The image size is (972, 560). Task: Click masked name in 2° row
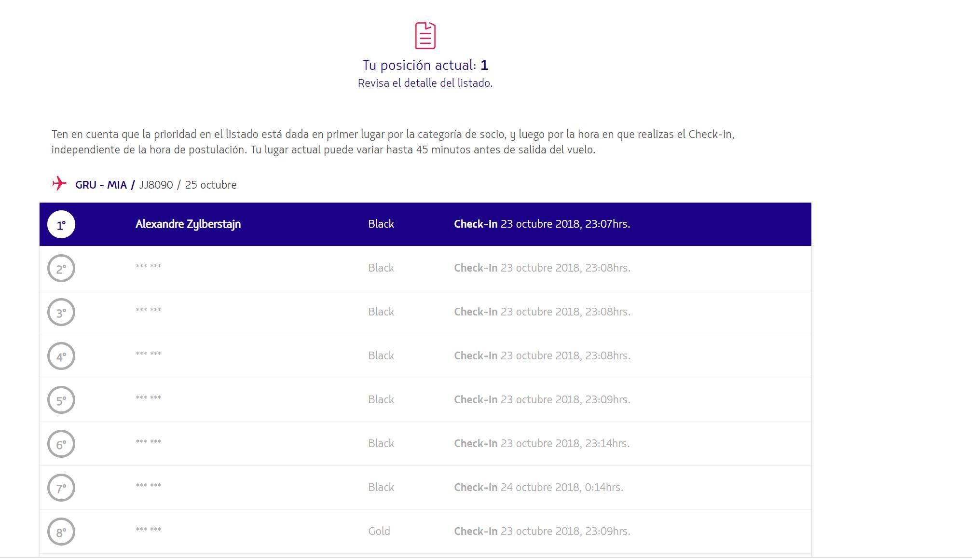tap(149, 266)
